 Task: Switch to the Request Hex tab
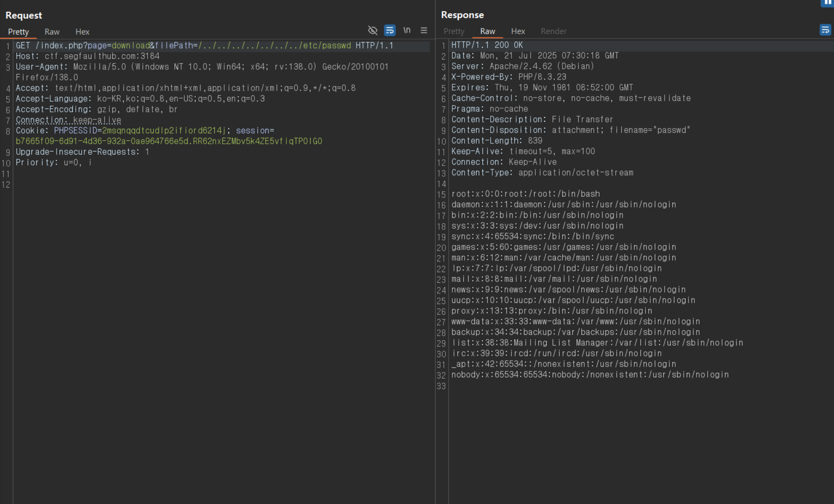pyautogui.click(x=82, y=32)
